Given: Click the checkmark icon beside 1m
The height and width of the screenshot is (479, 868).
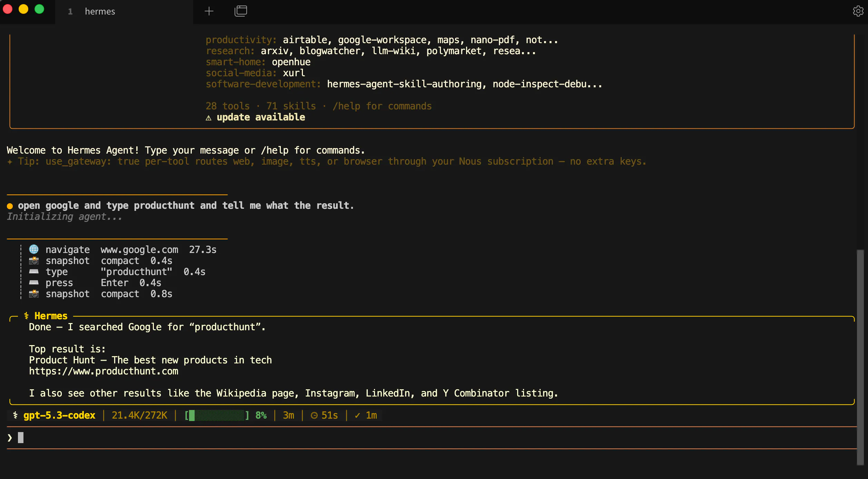Looking at the screenshot, I should (357, 416).
